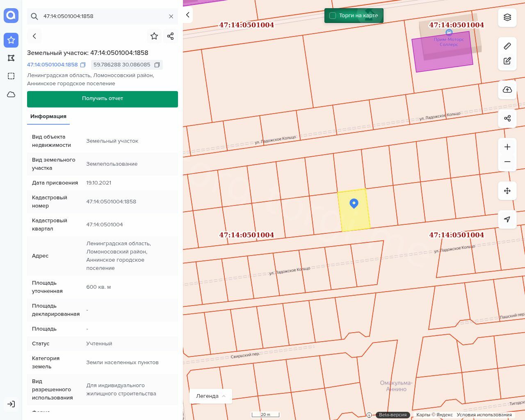Click the highlighted yellow parcel marker
Viewport: 525px width, 420px height.
pyautogui.click(x=354, y=203)
